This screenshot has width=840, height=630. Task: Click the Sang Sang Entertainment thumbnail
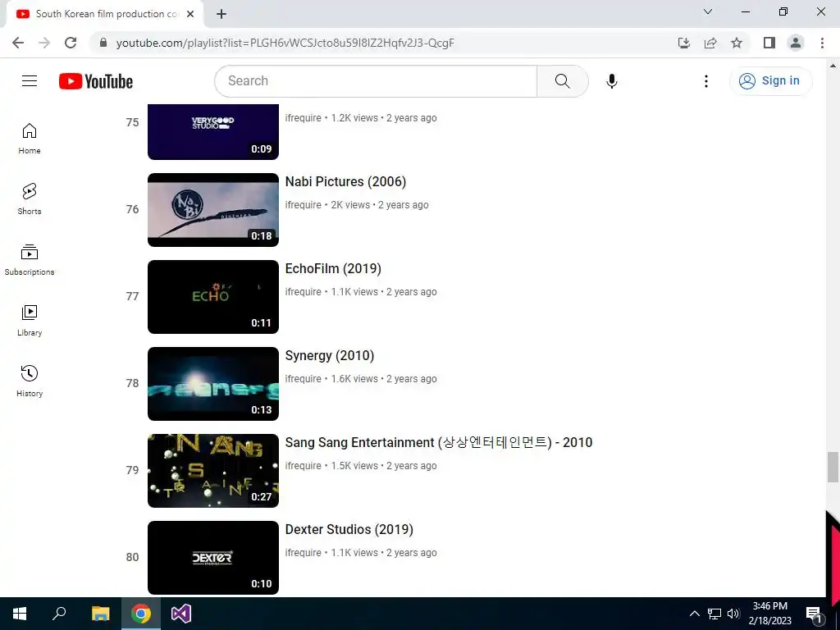pyautogui.click(x=213, y=471)
